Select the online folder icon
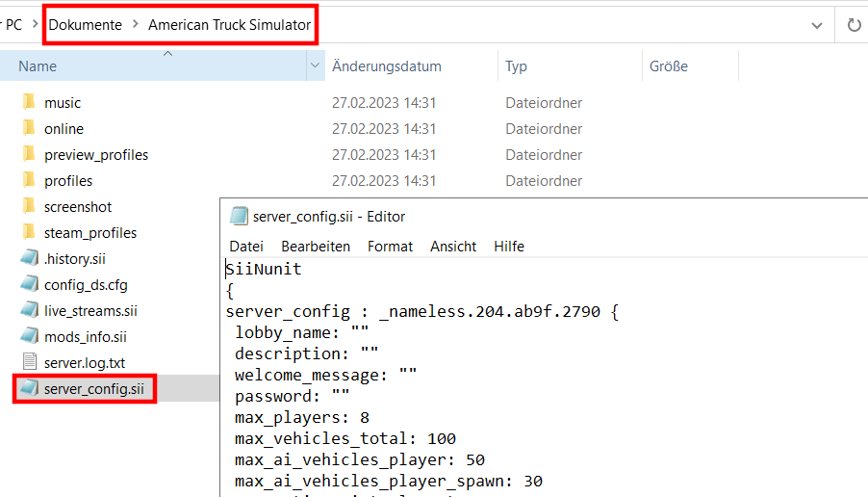The height and width of the screenshot is (497, 868). point(29,128)
